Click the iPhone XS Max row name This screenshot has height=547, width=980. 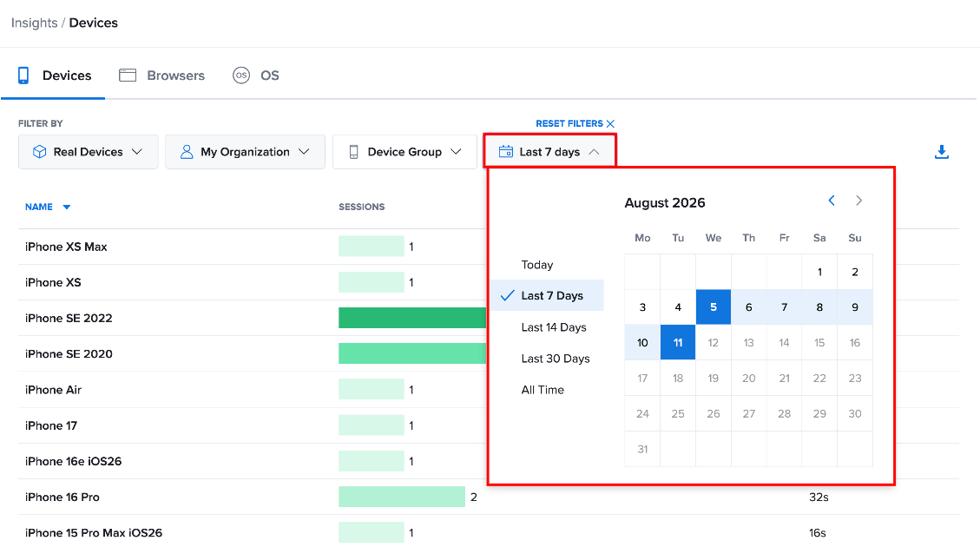(66, 247)
